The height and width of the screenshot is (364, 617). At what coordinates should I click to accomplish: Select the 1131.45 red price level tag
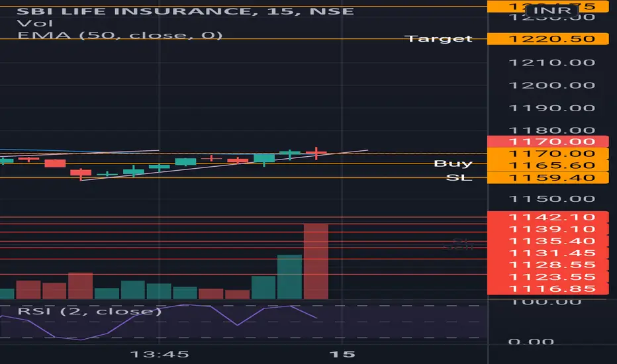[x=547, y=253]
